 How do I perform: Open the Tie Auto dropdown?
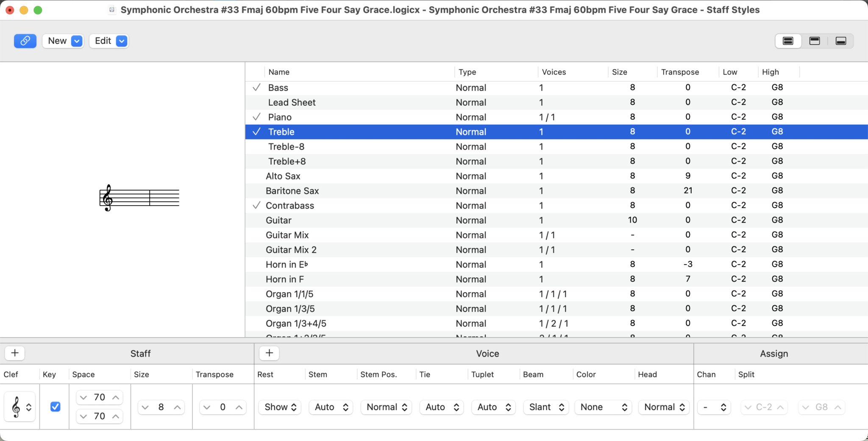441,407
